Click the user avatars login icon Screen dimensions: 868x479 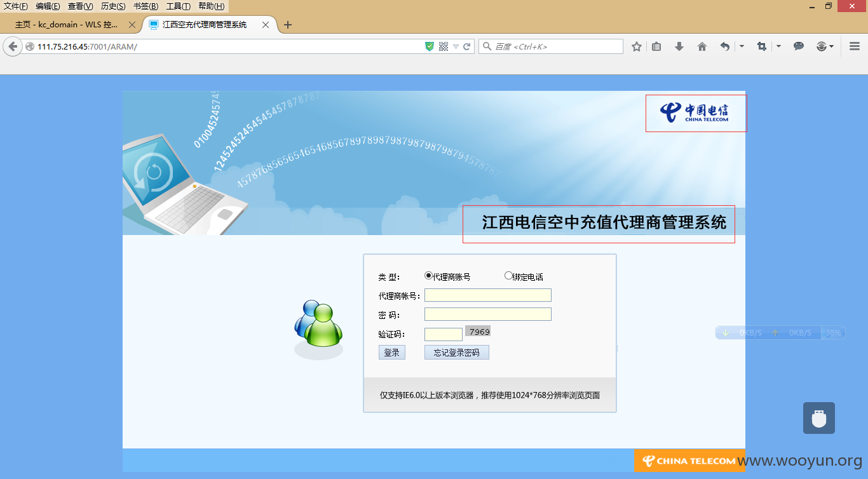pyautogui.click(x=319, y=328)
